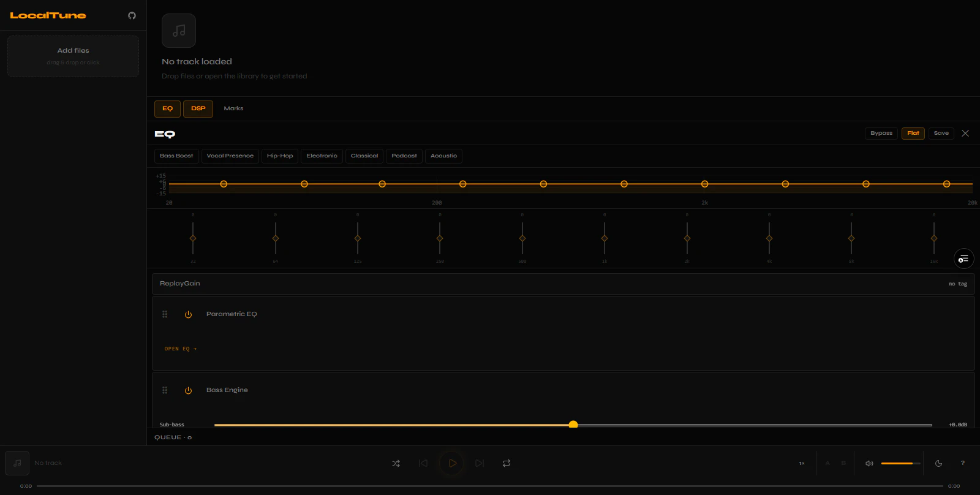Click the 500 Hz band gain slider
980x495 pixels.
coord(522,238)
